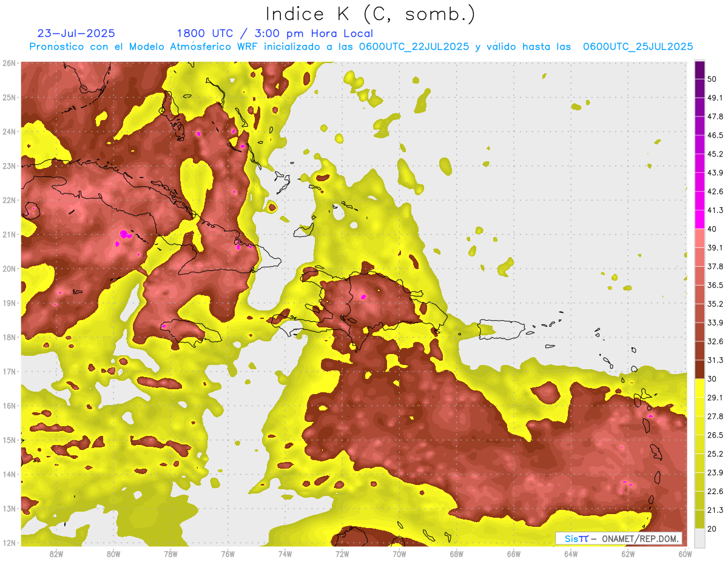Click the colorbar value label 23.9

pyautogui.click(x=715, y=473)
